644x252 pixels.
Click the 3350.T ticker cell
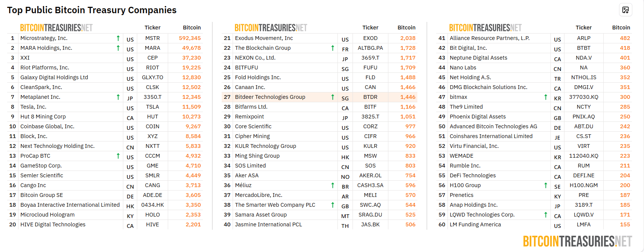tap(153, 97)
